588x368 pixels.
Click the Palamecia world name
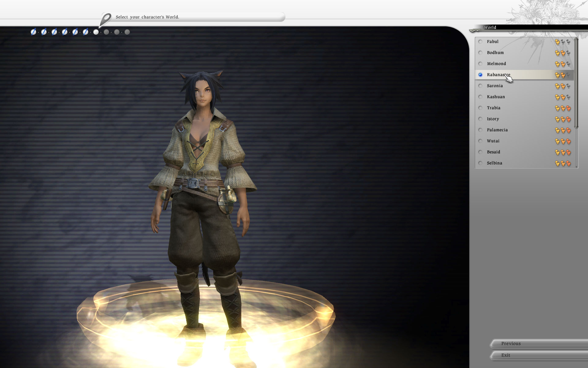pyautogui.click(x=497, y=130)
